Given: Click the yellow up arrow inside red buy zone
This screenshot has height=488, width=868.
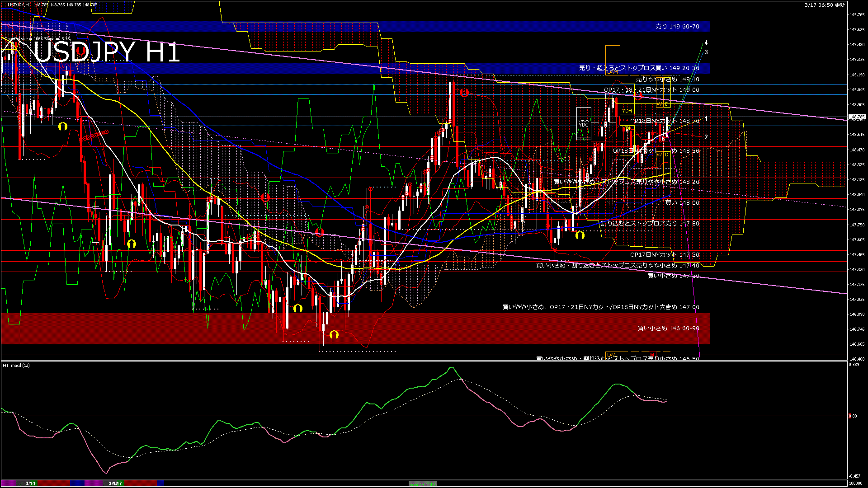Looking at the screenshot, I should pos(334,334).
